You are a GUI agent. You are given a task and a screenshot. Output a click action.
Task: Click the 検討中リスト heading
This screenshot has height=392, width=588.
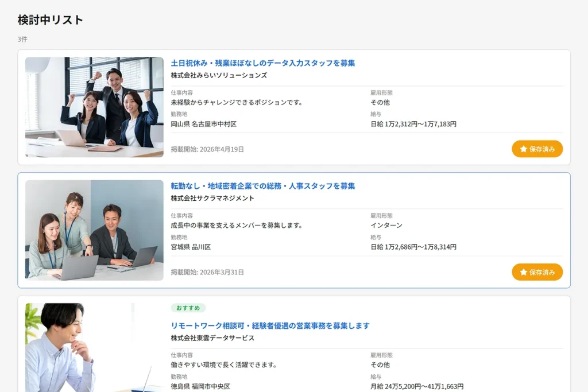point(51,20)
